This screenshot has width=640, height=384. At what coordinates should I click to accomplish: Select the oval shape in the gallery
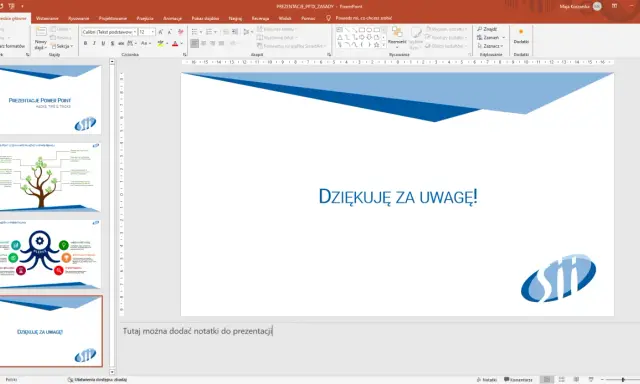(x=369, y=30)
